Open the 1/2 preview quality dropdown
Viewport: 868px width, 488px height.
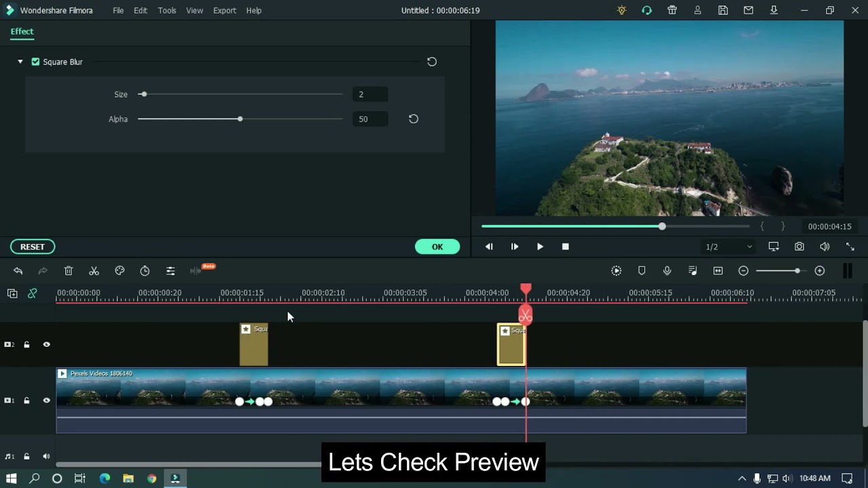pyautogui.click(x=728, y=247)
